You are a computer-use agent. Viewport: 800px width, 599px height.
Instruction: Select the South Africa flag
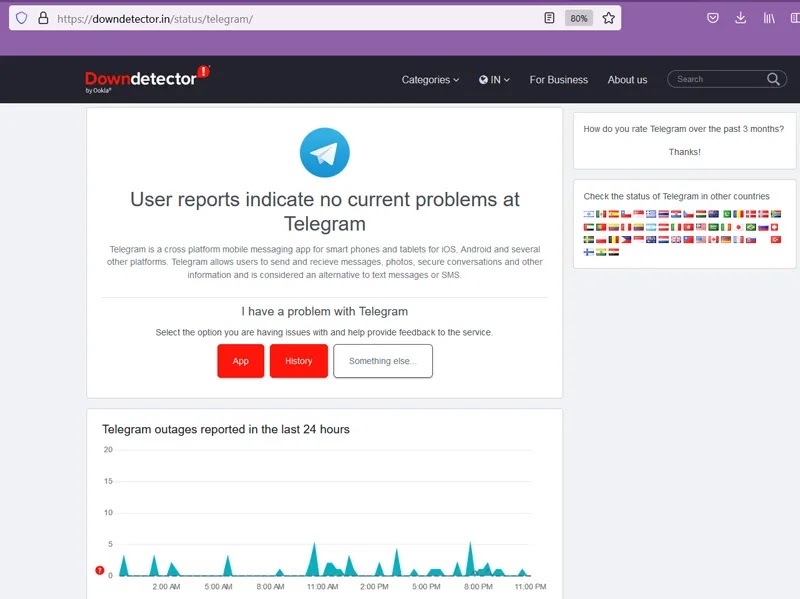point(776,214)
